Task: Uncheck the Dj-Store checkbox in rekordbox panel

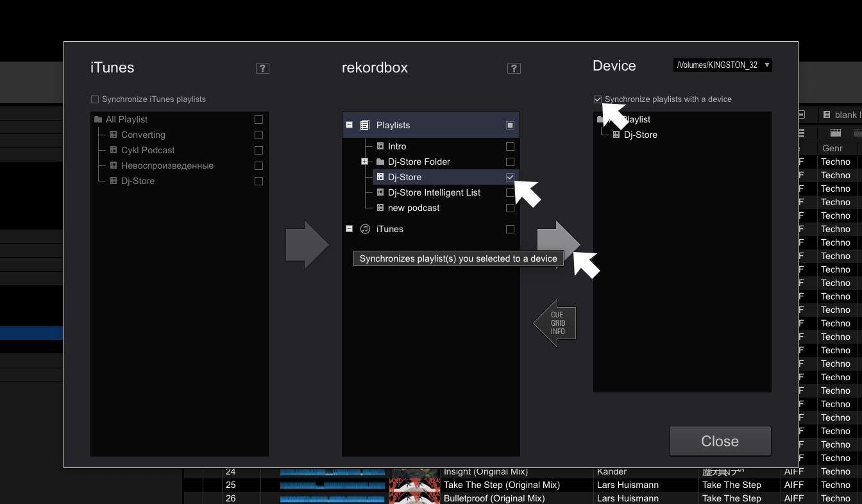Action: coord(510,177)
